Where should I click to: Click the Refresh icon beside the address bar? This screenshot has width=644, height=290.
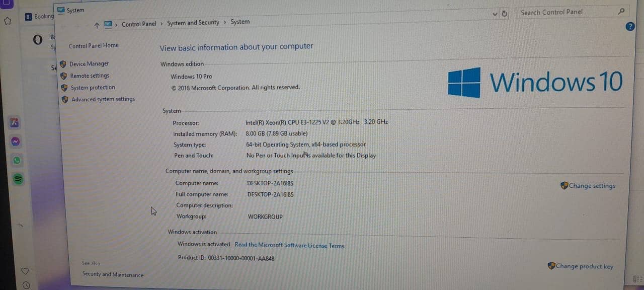[x=504, y=14]
